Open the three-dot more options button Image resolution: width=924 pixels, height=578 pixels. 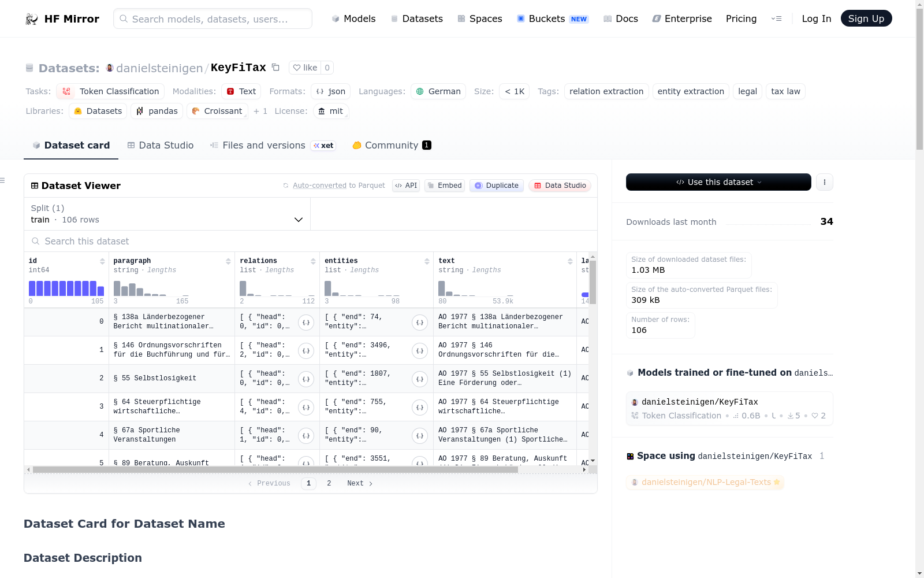[825, 182]
